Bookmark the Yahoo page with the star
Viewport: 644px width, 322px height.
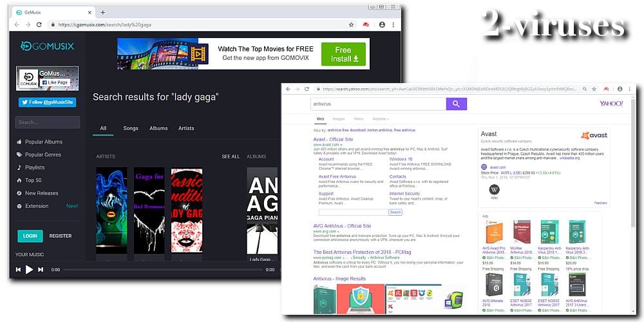(x=594, y=89)
